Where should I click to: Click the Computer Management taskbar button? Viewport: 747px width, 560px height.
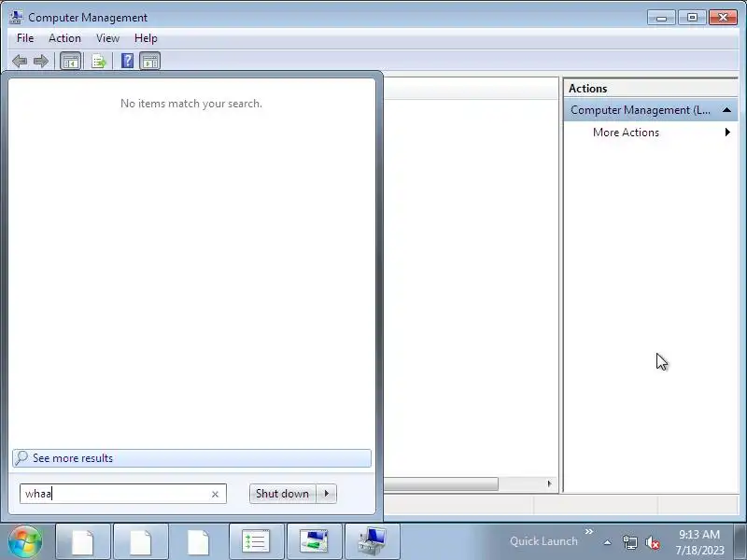[372, 541]
